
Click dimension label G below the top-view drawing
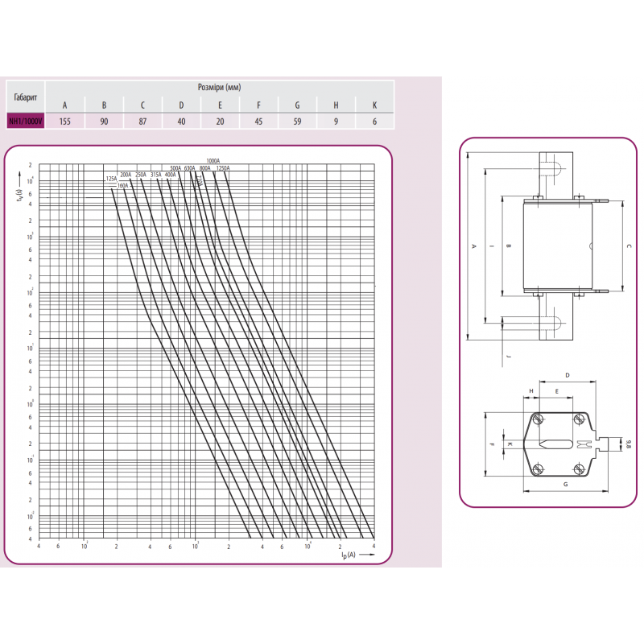pyautogui.click(x=566, y=485)
